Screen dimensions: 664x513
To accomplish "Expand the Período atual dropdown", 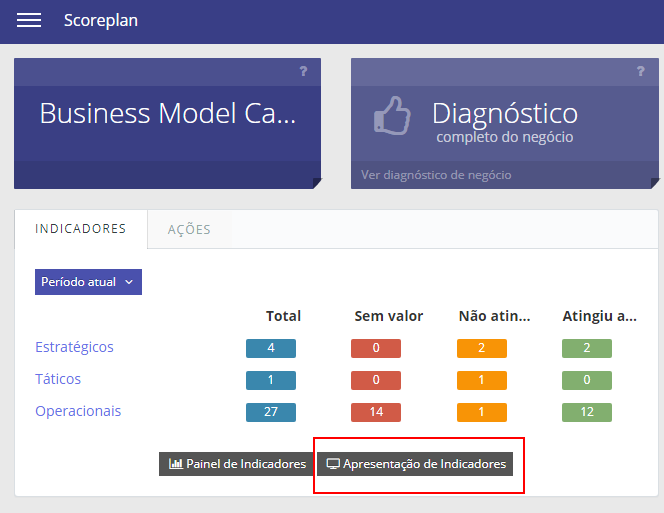I will [x=88, y=282].
